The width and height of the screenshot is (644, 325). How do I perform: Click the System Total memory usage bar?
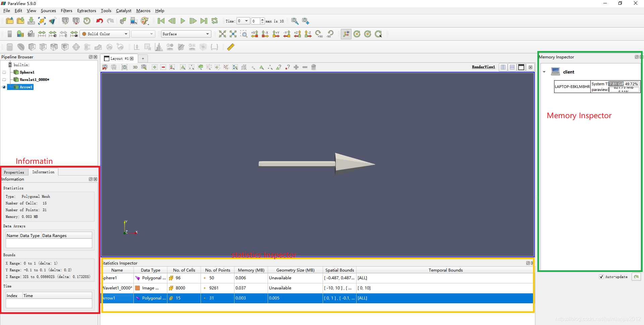624,84
